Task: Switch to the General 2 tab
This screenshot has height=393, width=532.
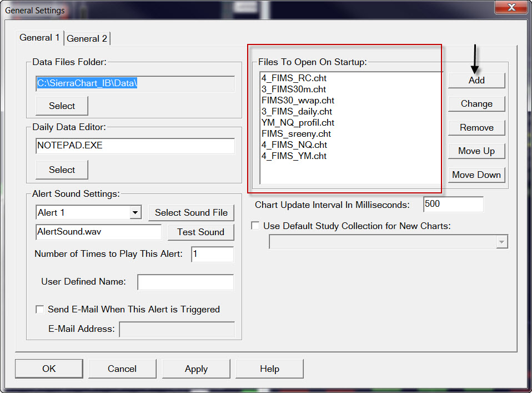Action: tap(87, 38)
